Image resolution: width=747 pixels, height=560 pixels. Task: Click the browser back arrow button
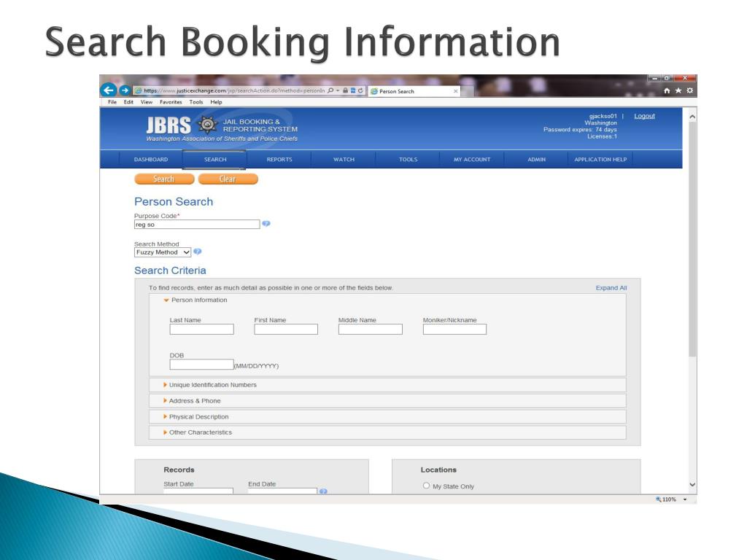pyautogui.click(x=109, y=90)
